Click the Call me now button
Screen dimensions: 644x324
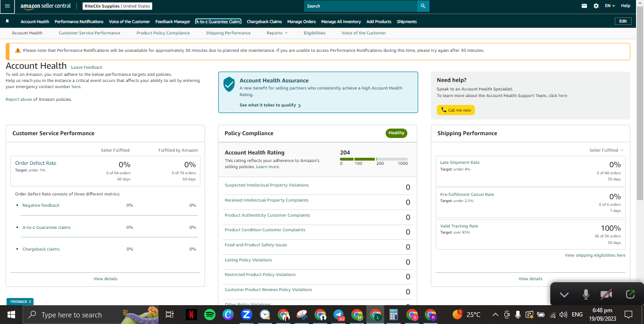(456, 110)
